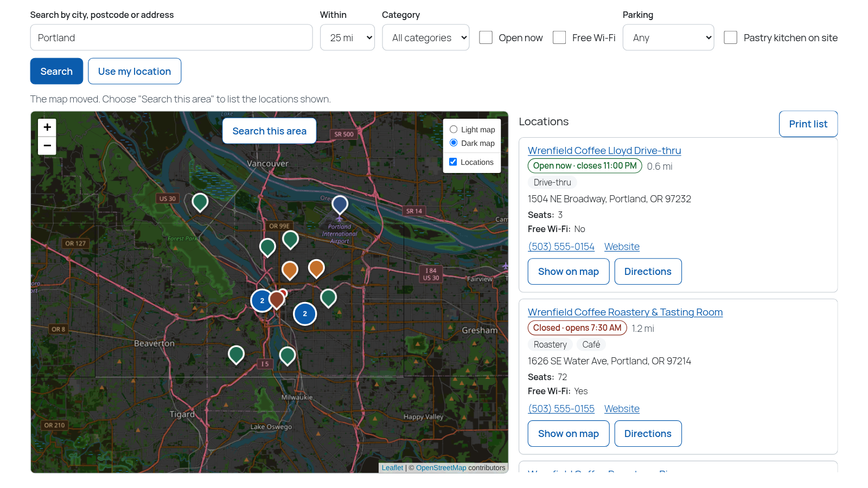
Task: Click Use my location
Action: 135,71
